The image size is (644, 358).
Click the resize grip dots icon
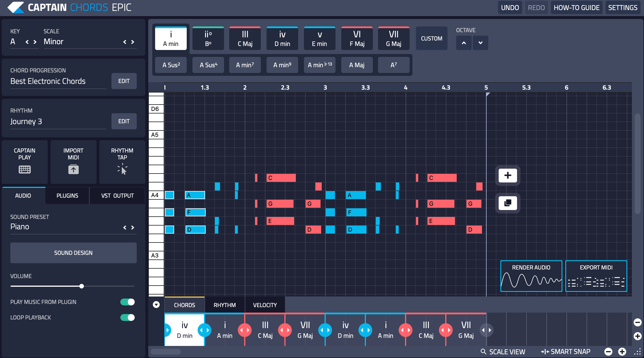pos(637,352)
